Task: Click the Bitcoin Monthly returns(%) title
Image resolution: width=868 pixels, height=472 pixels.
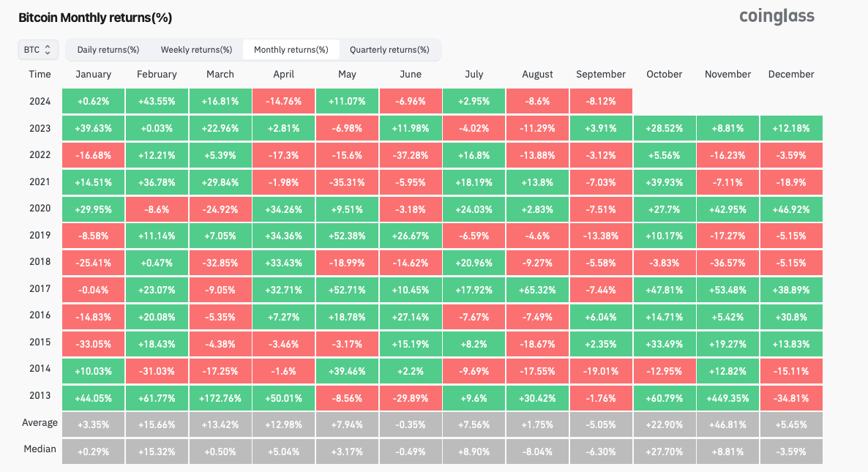Action: coord(95,18)
